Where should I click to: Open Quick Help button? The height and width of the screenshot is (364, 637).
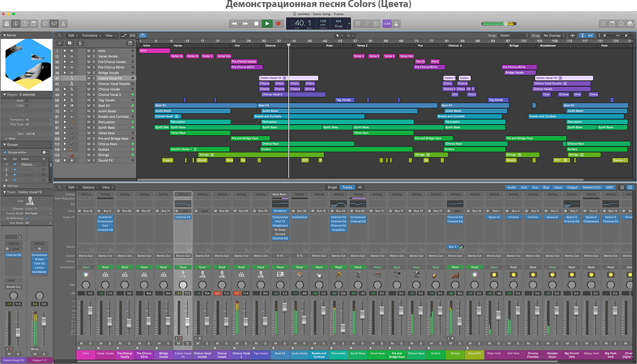25,24
